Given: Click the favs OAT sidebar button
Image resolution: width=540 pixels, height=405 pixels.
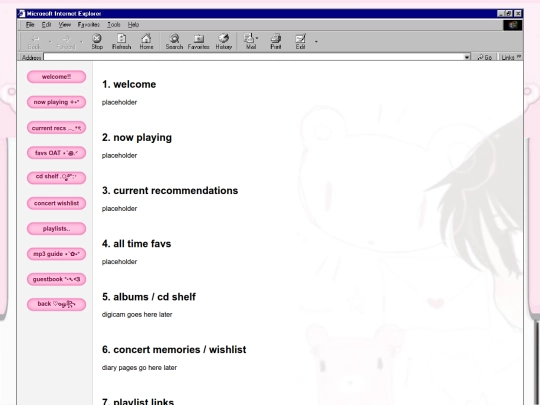Looking at the screenshot, I should [x=56, y=153].
